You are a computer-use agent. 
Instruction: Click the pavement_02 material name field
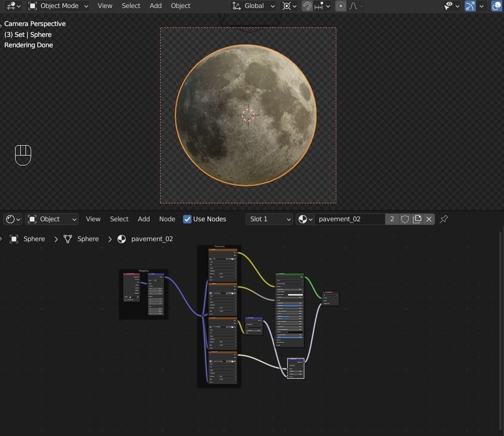pos(350,219)
